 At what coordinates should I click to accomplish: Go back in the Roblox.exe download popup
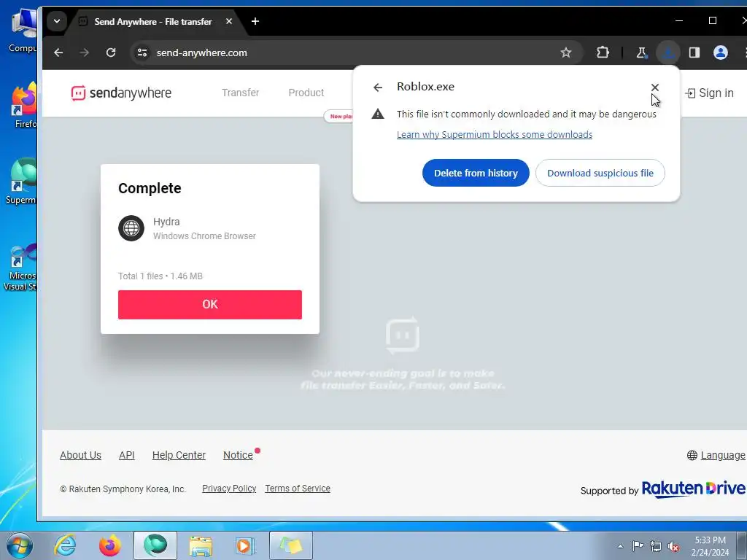tap(378, 87)
